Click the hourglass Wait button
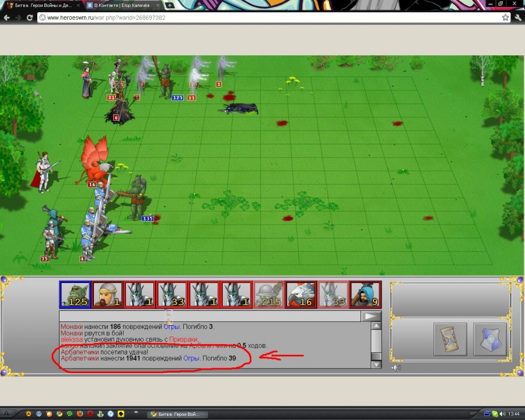Image resolution: width=525 pixels, height=420 pixels. pyautogui.click(x=450, y=339)
